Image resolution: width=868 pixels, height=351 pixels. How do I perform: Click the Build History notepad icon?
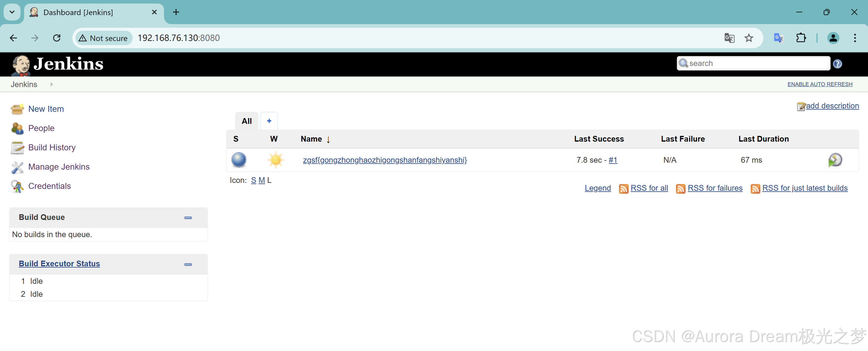click(x=17, y=148)
